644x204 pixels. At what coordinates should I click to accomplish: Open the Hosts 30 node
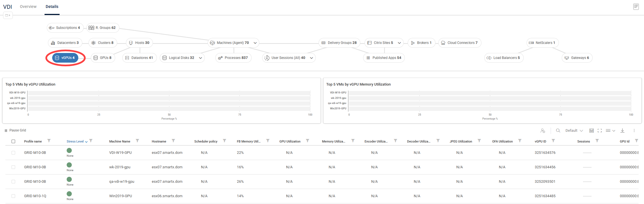(139, 43)
